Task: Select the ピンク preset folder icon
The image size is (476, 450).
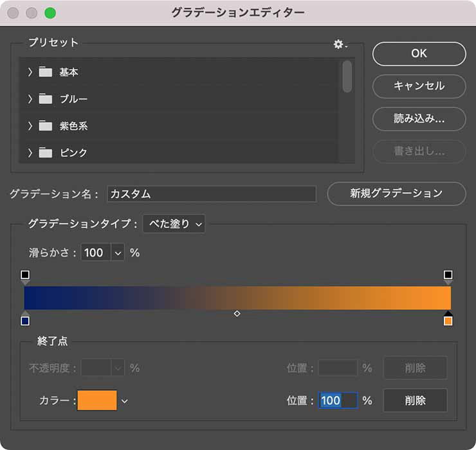Action: 45,153
